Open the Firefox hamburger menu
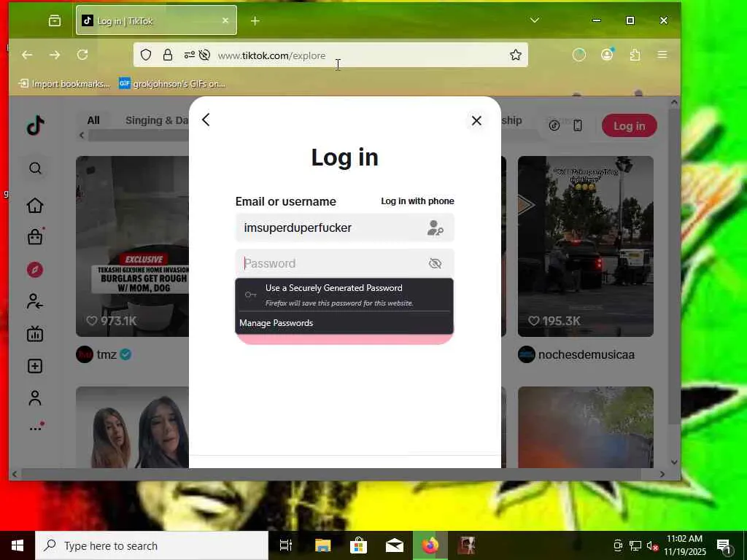747x560 pixels. click(662, 55)
